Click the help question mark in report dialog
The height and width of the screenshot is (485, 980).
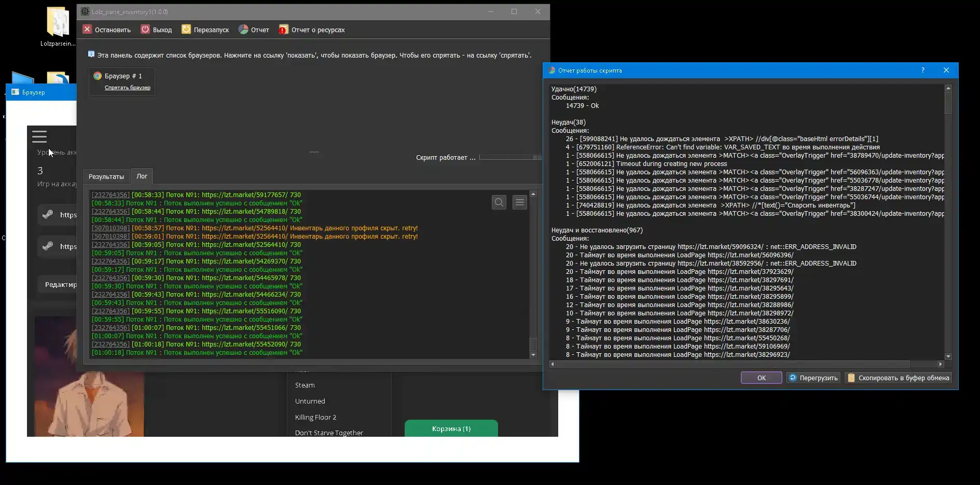(922, 71)
